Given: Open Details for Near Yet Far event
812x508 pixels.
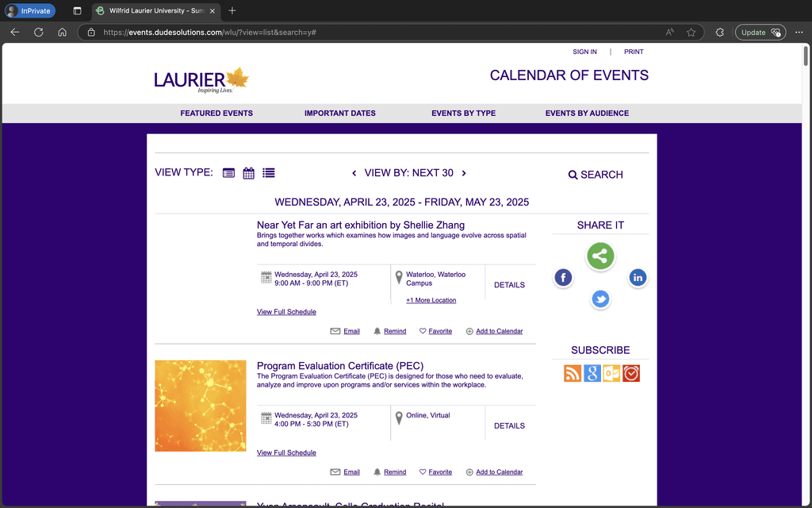Looking at the screenshot, I should 509,285.
